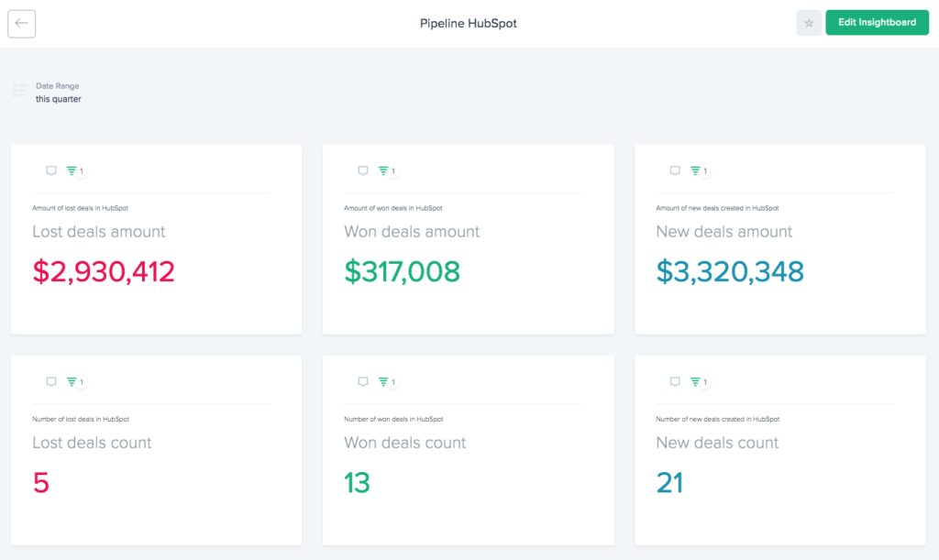The width and height of the screenshot is (939, 560).
Task: Click the Date Range label
Action: tap(58, 86)
